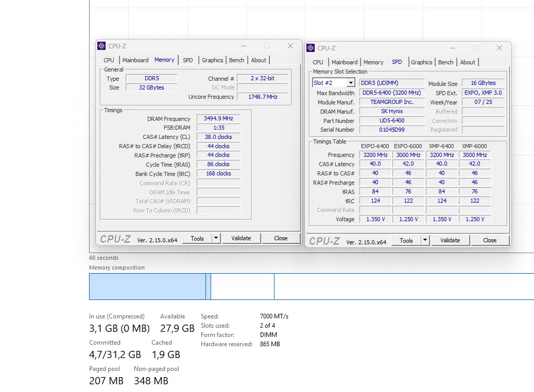This screenshot has width=534, height=392.
Task: Expand the Tools dropdown arrow in the Memory window
Action: pos(216,238)
